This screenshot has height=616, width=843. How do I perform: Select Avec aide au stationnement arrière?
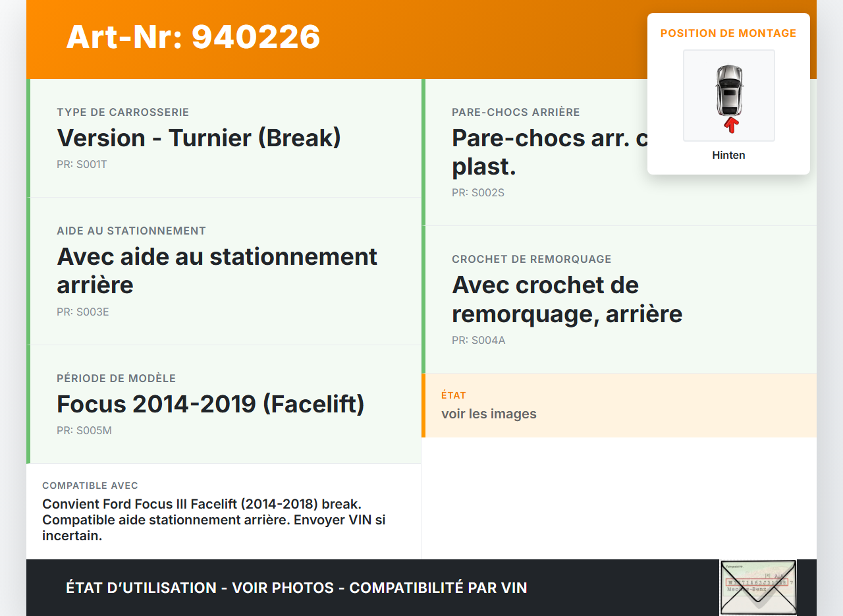(217, 270)
